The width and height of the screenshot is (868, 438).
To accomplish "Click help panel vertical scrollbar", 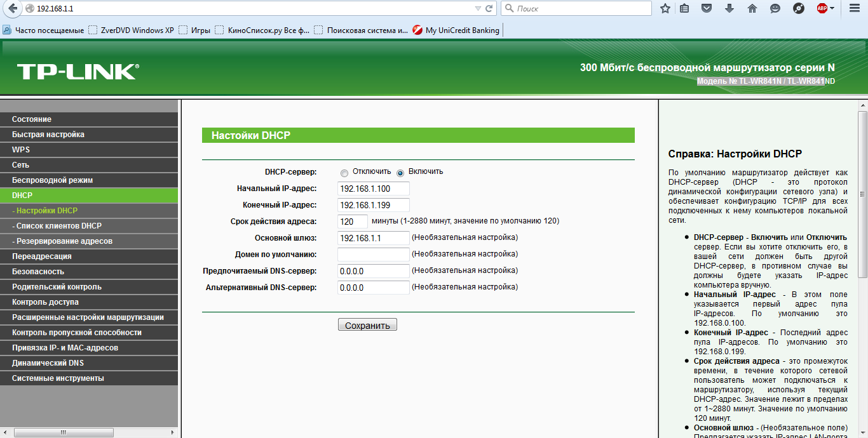I will click(863, 194).
